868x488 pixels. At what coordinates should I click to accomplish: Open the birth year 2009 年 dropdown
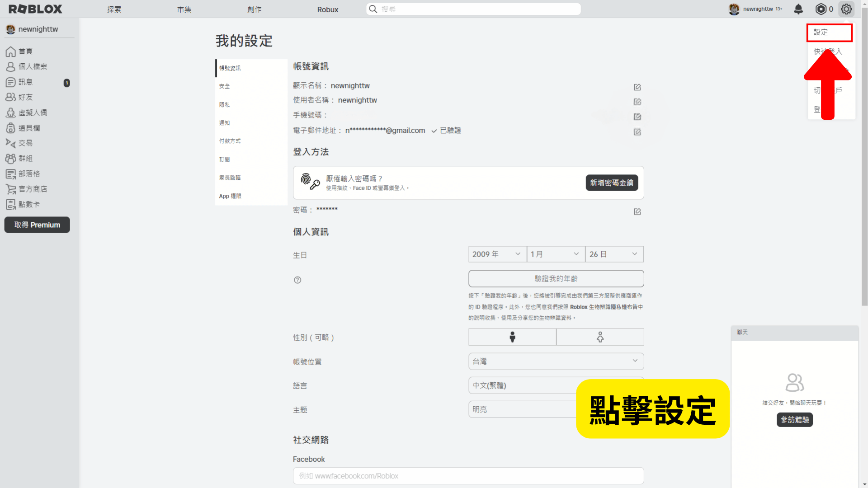click(497, 254)
